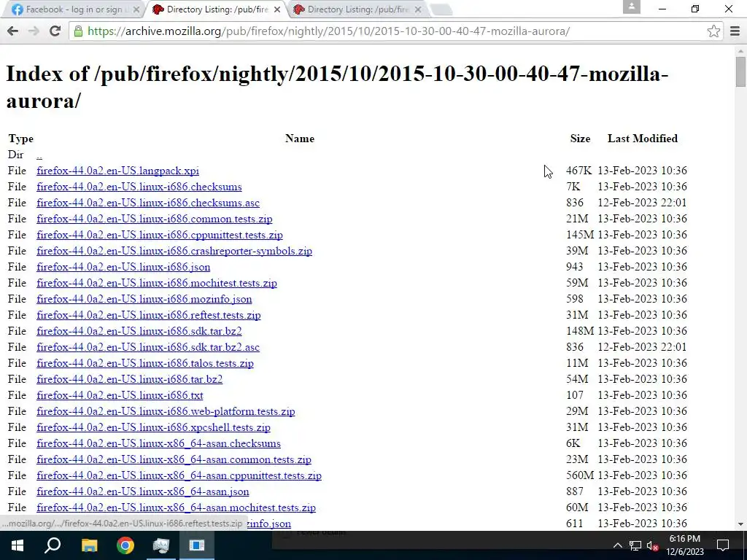The height and width of the screenshot is (560, 747).
Task: Click the muted volume tray icon
Action: point(652,545)
